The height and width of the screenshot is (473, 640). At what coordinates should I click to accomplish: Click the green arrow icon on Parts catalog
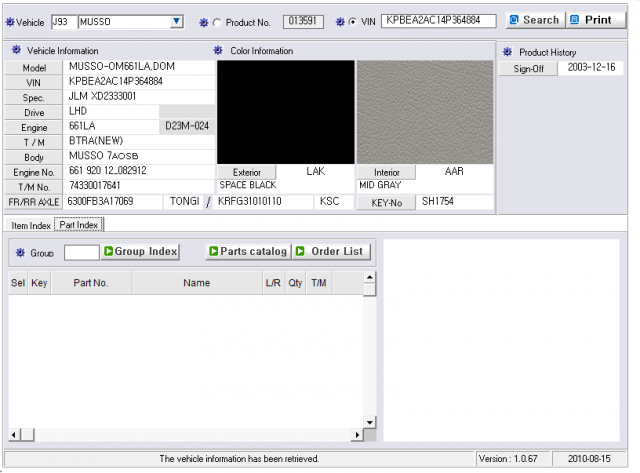coord(213,251)
